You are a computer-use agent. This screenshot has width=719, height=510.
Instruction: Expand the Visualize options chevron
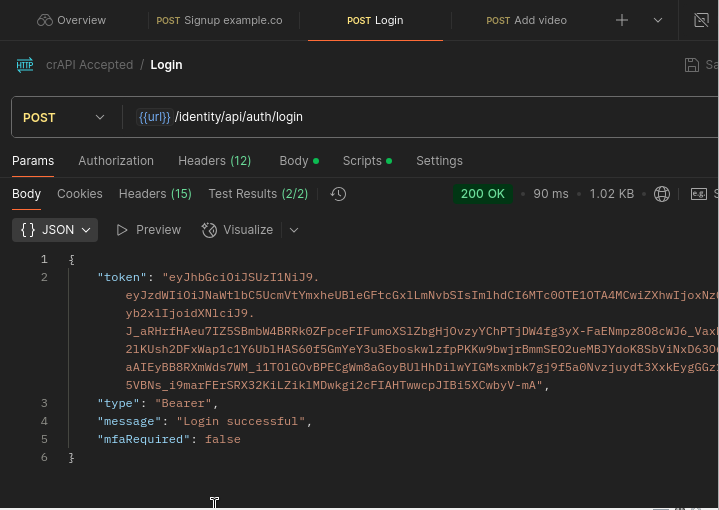click(294, 230)
